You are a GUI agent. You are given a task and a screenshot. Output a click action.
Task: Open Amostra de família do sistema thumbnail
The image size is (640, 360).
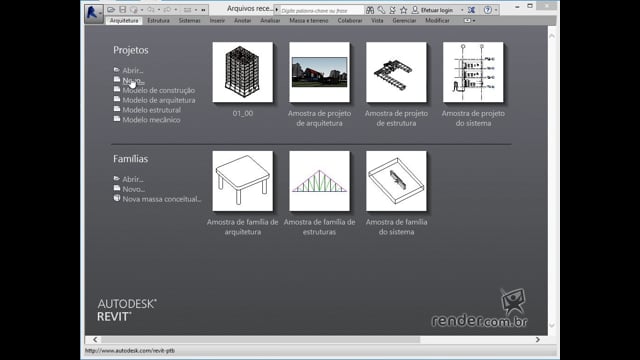point(396,181)
